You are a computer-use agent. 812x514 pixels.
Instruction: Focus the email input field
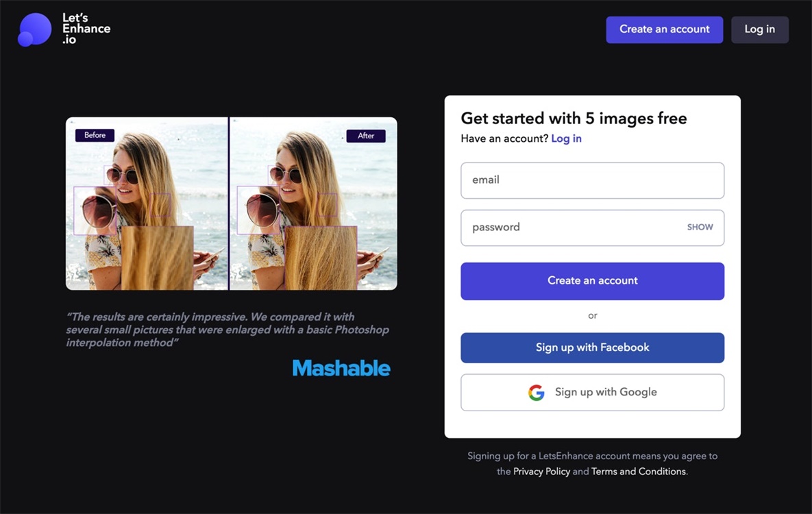592,180
